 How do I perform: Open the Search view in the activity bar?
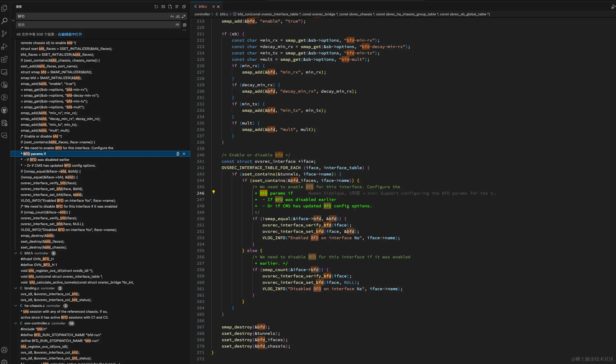(x=4, y=21)
